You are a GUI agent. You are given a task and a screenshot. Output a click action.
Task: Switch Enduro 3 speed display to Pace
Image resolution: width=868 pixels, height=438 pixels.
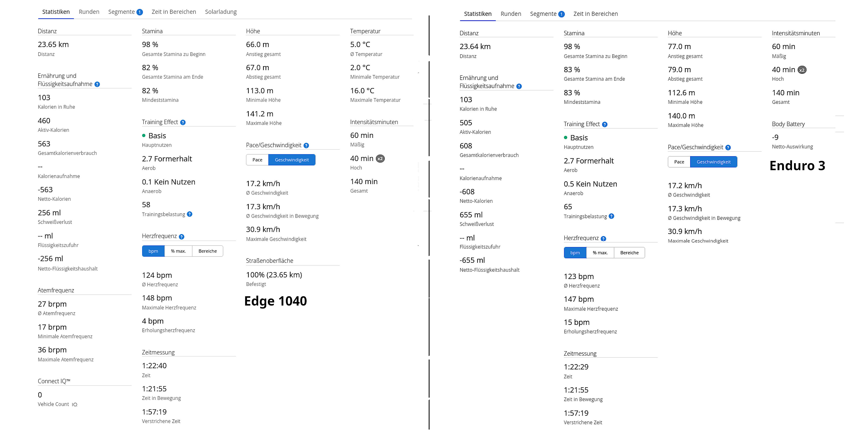(x=679, y=162)
